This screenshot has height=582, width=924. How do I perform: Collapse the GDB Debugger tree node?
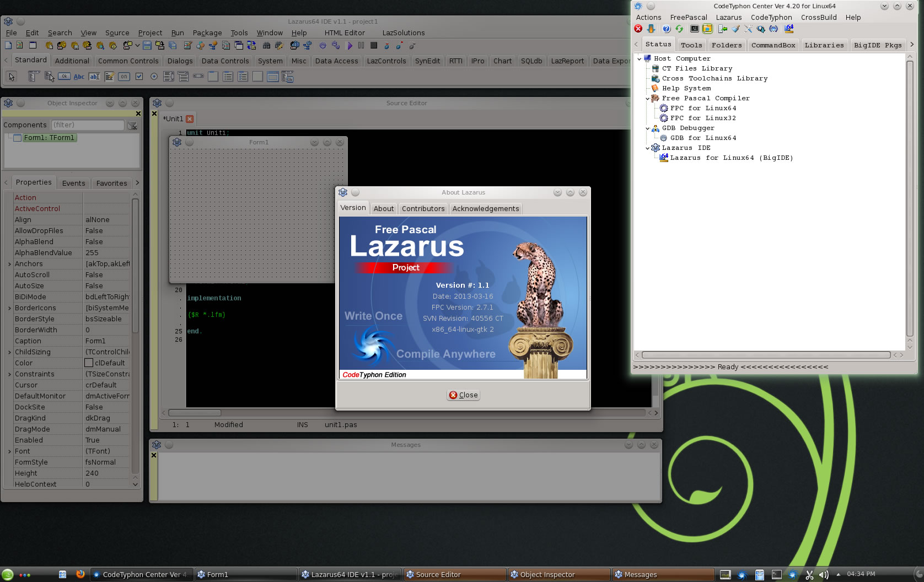pyautogui.click(x=647, y=128)
